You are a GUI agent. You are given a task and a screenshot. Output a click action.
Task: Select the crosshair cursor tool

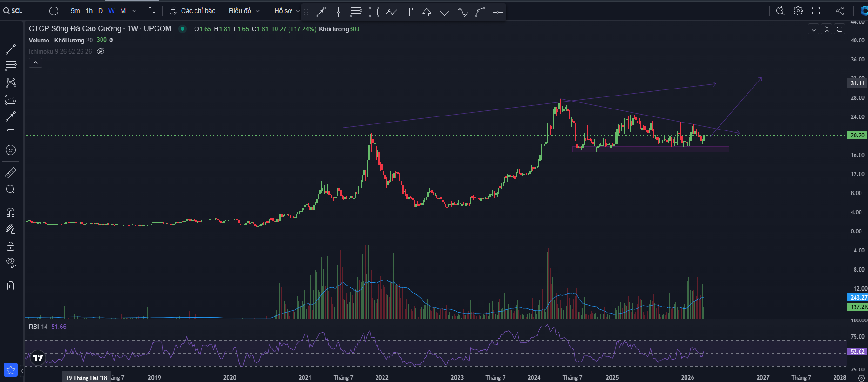coord(11,32)
